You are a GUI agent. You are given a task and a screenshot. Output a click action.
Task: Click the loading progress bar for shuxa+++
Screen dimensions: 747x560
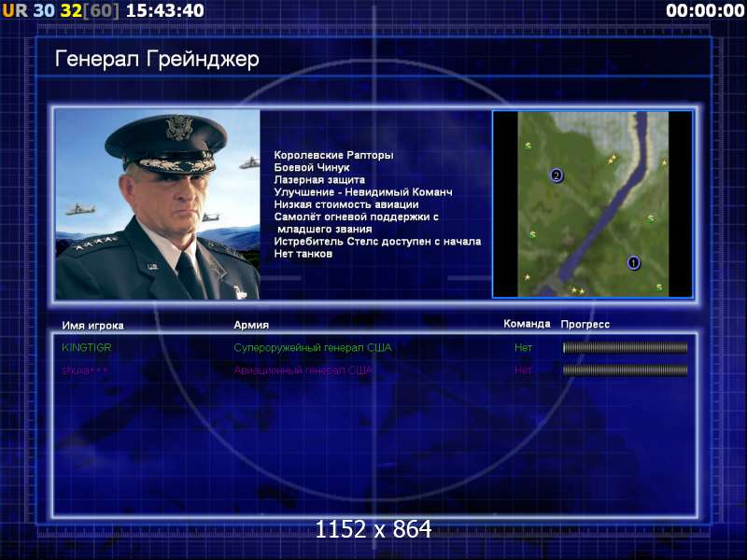pyautogui.click(x=625, y=370)
